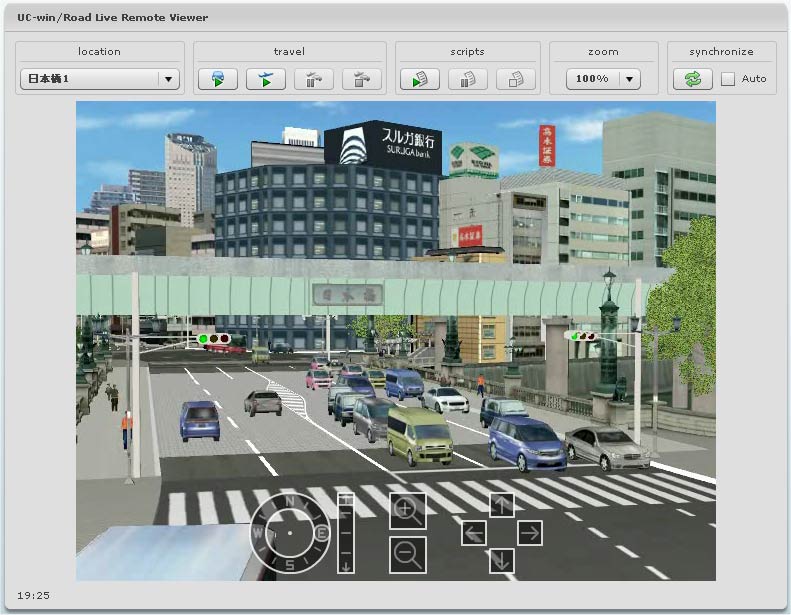The width and height of the screenshot is (791, 615).
Task: Start driving travel with the car icon
Action: click(218, 79)
